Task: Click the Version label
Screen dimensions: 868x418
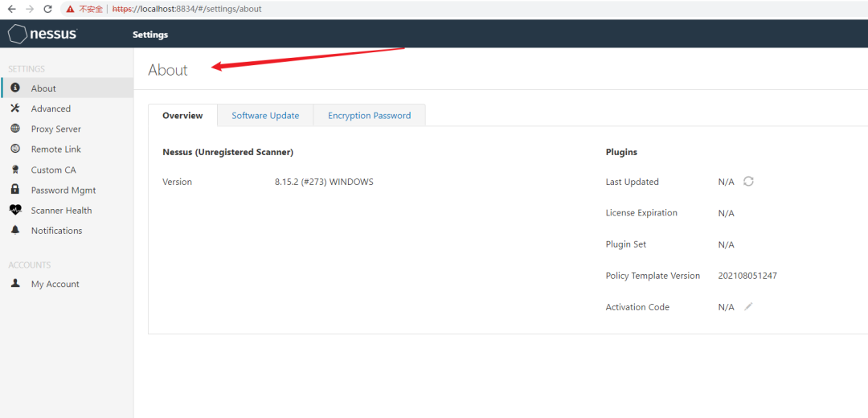Action: point(177,182)
